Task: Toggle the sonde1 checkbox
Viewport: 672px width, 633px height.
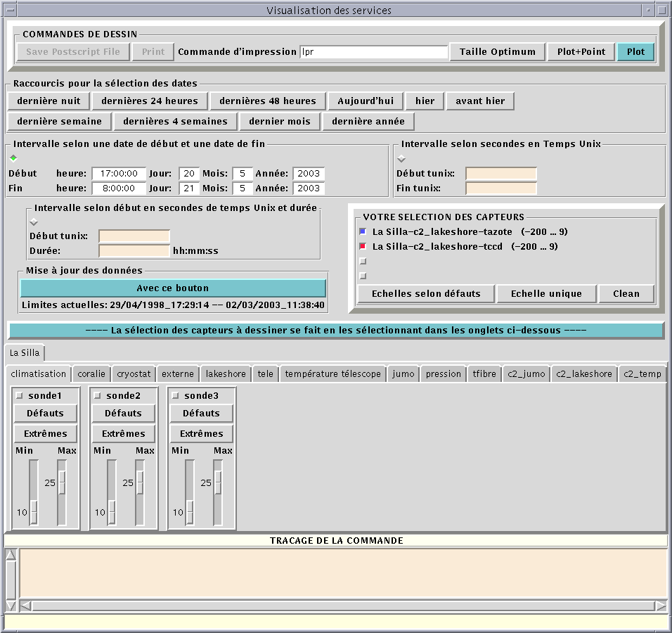Action: click(20, 396)
